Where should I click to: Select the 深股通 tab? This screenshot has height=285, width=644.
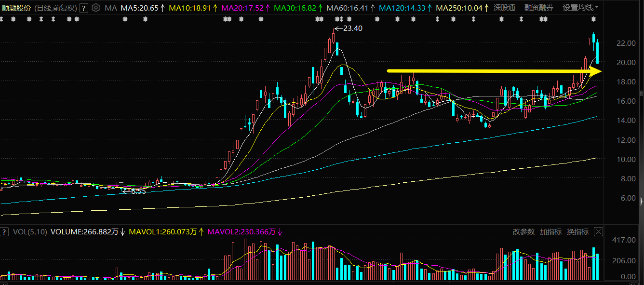tap(504, 8)
